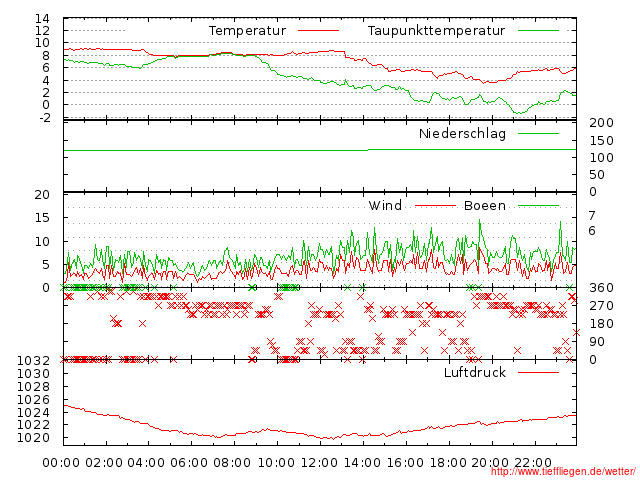Click the 14 temperature axis value

[42, 18]
